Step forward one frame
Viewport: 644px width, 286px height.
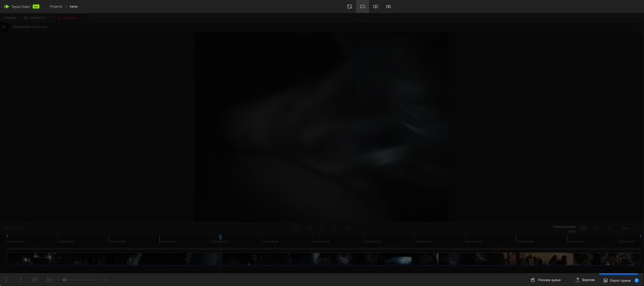335,228
